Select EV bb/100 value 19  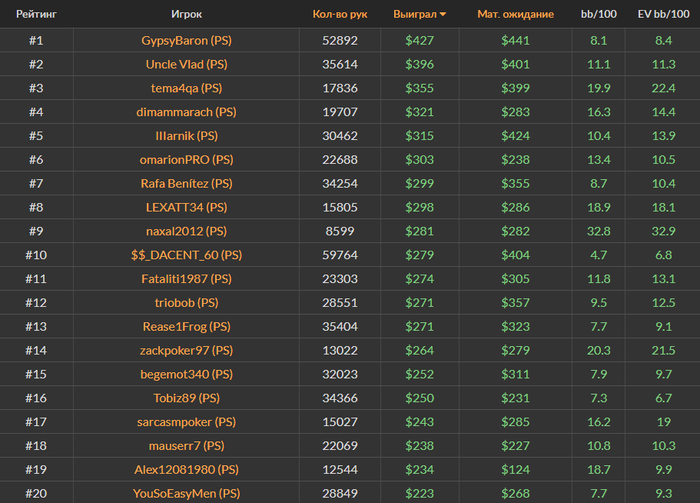tap(663, 422)
